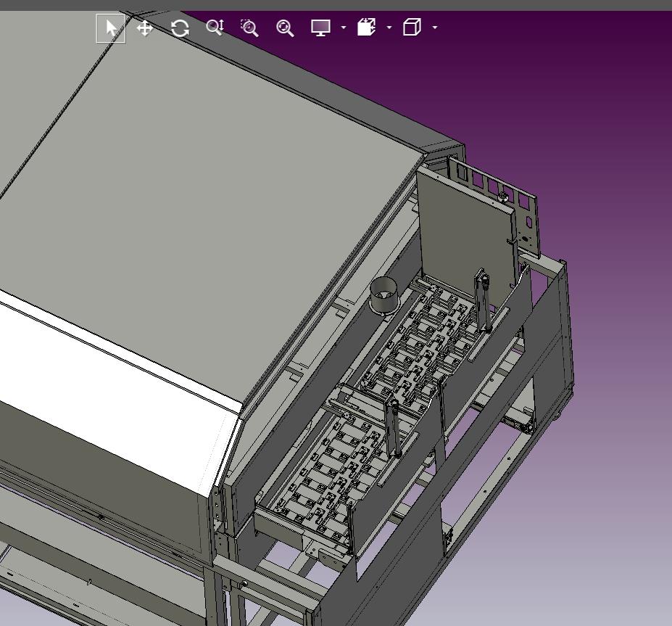The image size is (672, 626).
Task: Choose the Rotate view tool
Action: click(180, 28)
